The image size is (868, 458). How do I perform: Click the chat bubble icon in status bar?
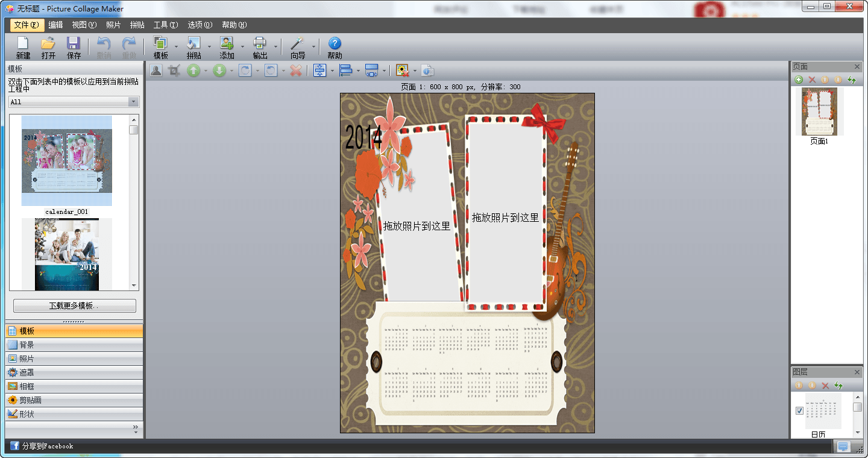pos(843,447)
